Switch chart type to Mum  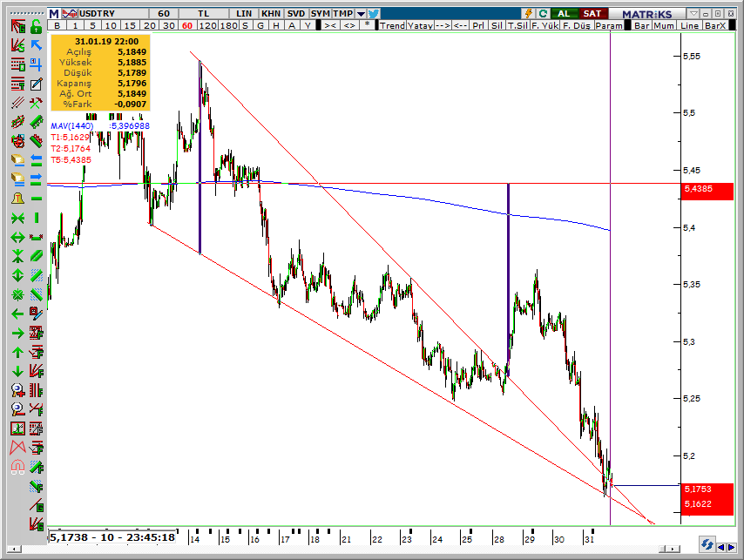coord(664,25)
